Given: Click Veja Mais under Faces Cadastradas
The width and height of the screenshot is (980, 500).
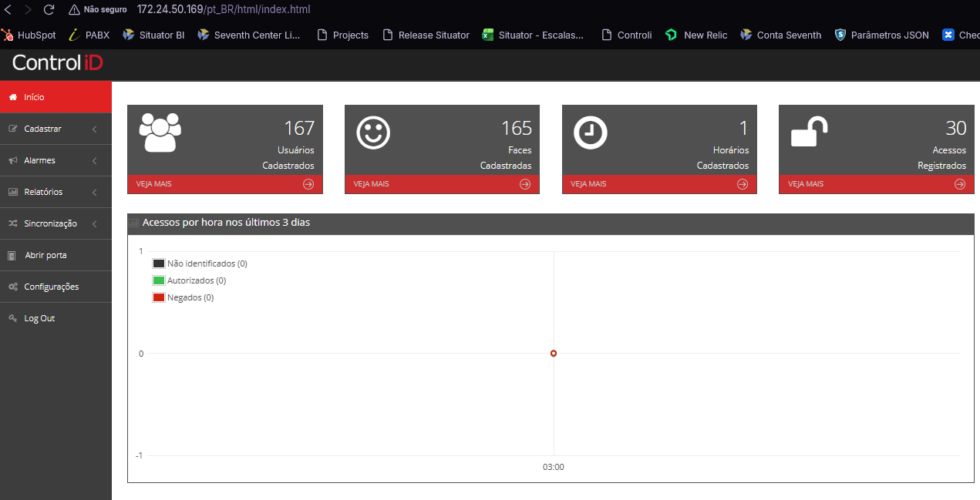Looking at the screenshot, I should tap(372, 184).
